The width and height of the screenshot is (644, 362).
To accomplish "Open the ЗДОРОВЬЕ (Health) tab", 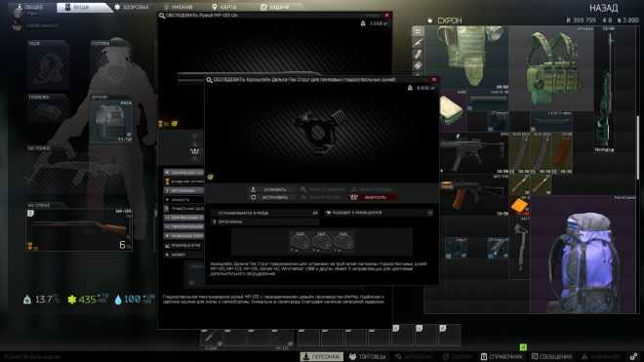I will [132, 7].
